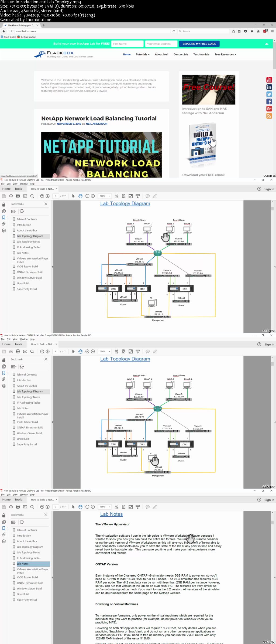Screen dimensions: 276x644
Task: Open the Firefox hamburger menu
Action: (272, 31)
